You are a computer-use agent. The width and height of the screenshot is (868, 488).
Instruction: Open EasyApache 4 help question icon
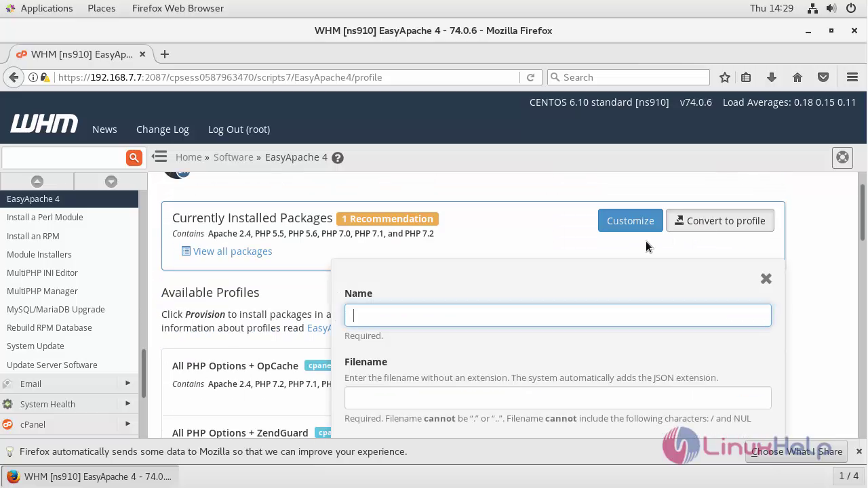click(338, 158)
